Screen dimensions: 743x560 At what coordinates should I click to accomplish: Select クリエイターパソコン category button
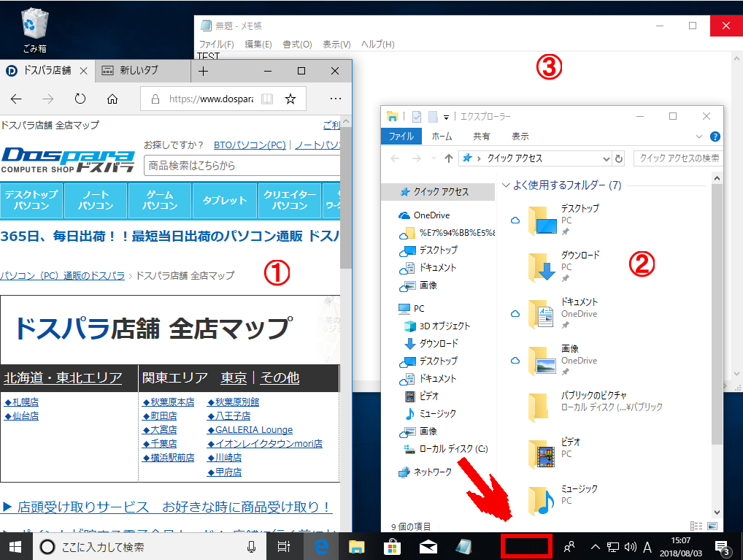click(x=290, y=200)
